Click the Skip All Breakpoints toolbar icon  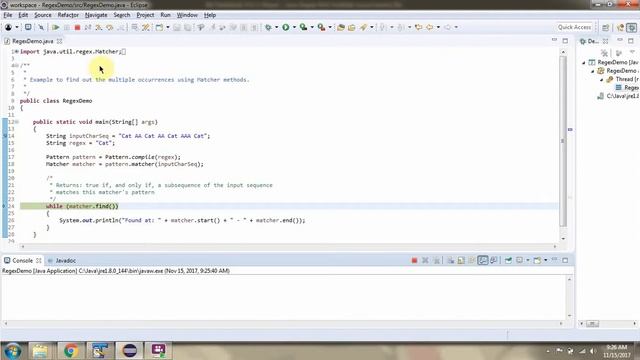[41, 27]
